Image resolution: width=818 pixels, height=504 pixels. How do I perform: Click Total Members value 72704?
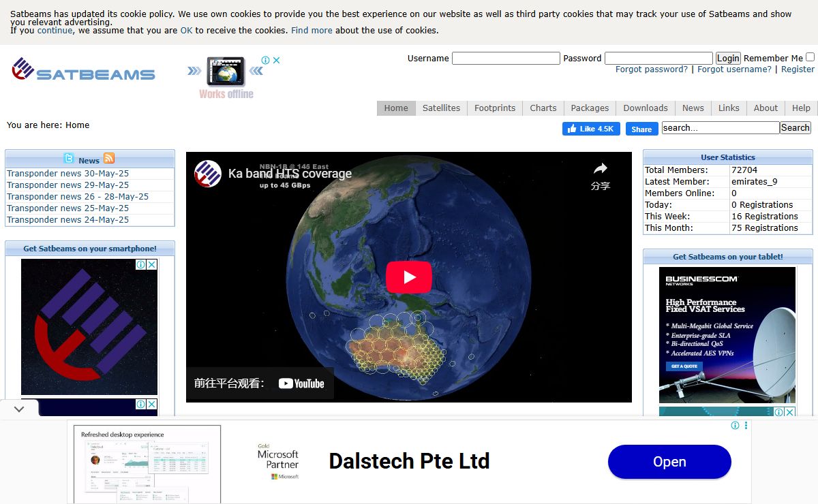(744, 170)
